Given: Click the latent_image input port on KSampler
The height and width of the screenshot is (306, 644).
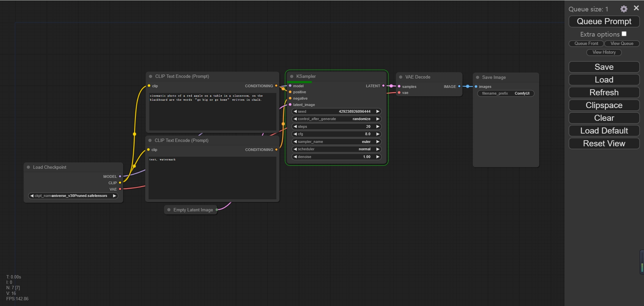Looking at the screenshot, I should pos(290,105).
